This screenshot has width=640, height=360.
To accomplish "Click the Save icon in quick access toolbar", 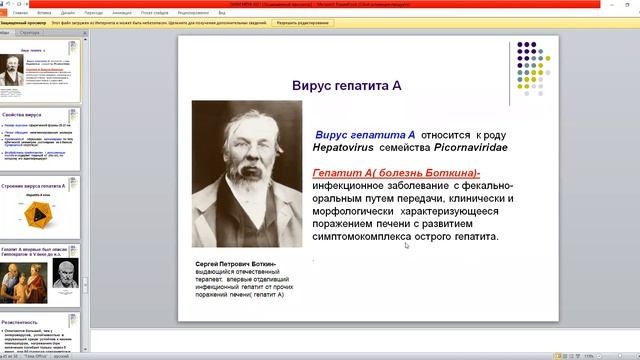I will [x=2, y=4].
